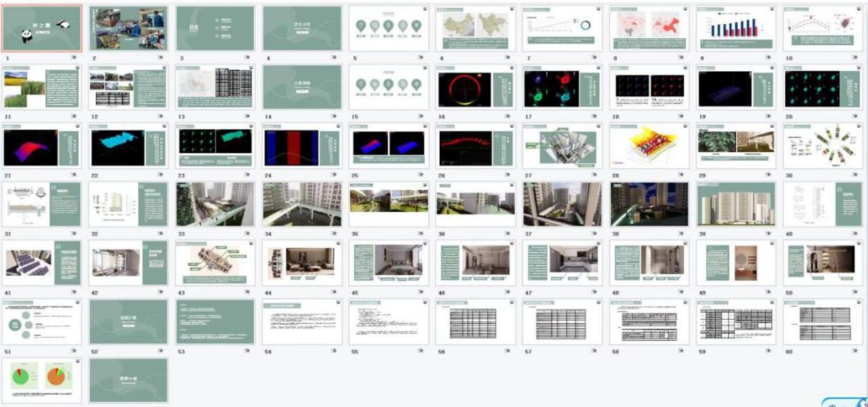Screen dimensions: 868x407
Task: Select slide 9 with the bar chart
Action: (x=736, y=28)
